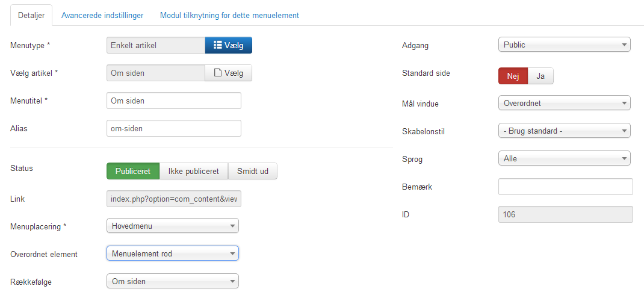Expand the Rækkefølge dropdown
This screenshot has width=644, height=298.
(173, 282)
